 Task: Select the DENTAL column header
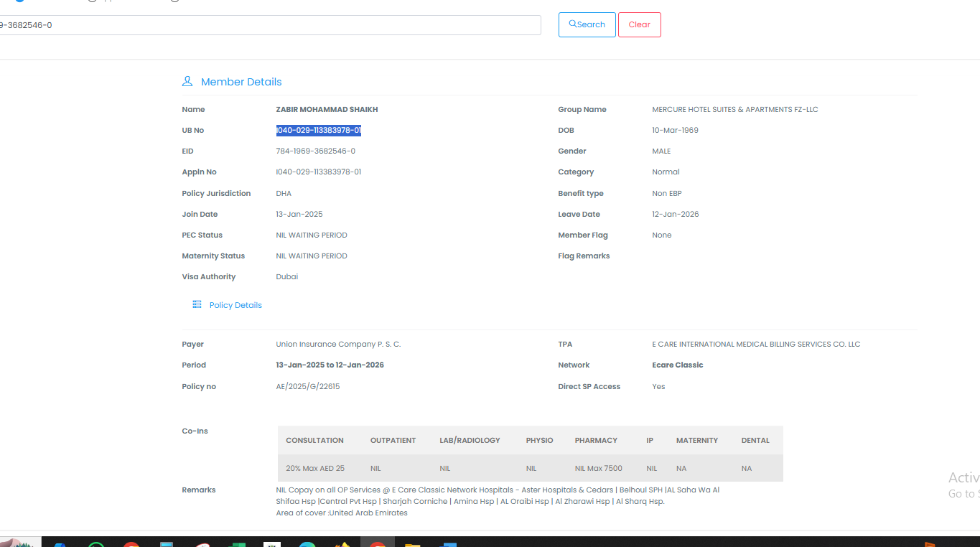(x=755, y=440)
